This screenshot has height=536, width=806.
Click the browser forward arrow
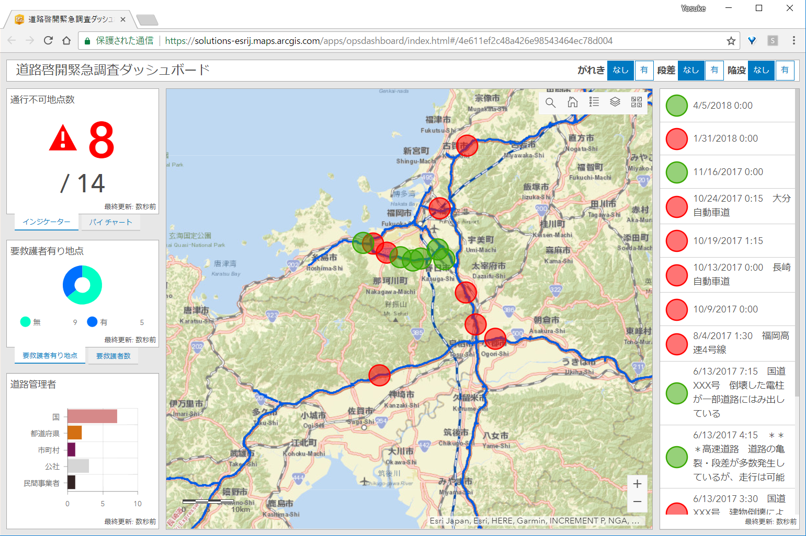click(x=30, y=41)
